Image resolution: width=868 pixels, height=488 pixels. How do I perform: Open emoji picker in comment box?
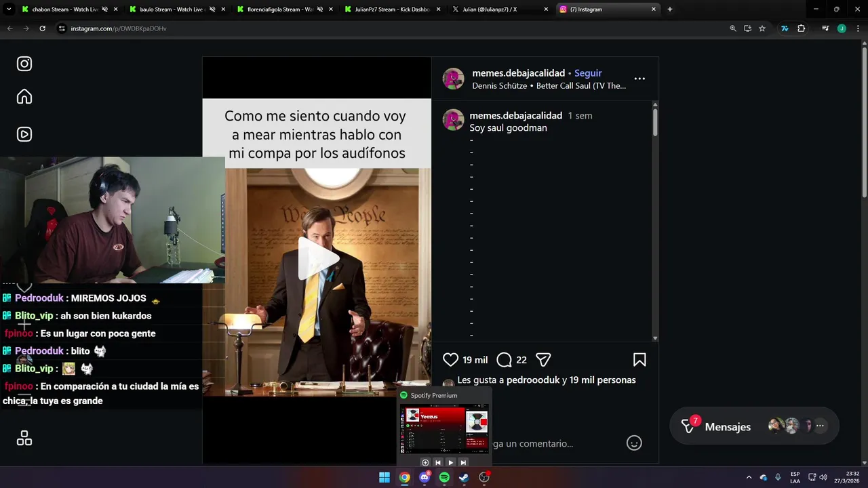(634, 443)
